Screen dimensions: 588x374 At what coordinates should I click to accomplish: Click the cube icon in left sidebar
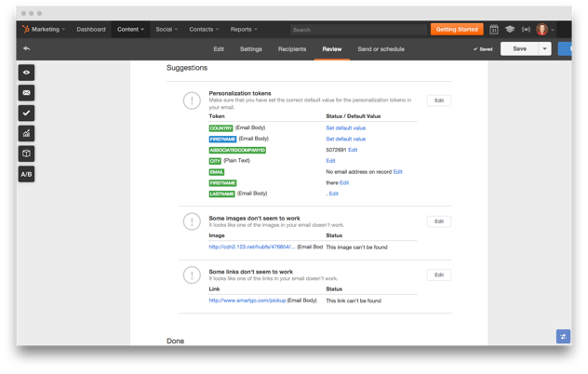coord(26,154)
